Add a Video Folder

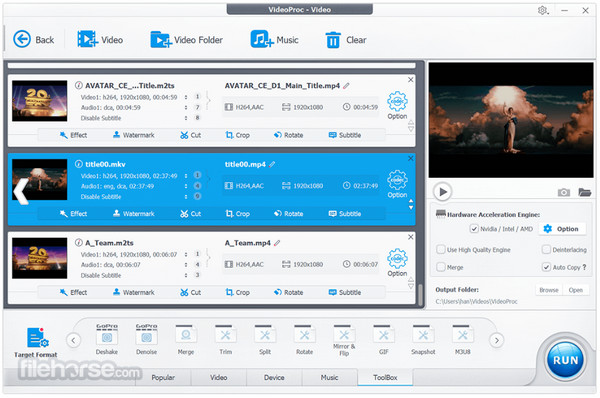pyautogui.click(x=186, y=39)
